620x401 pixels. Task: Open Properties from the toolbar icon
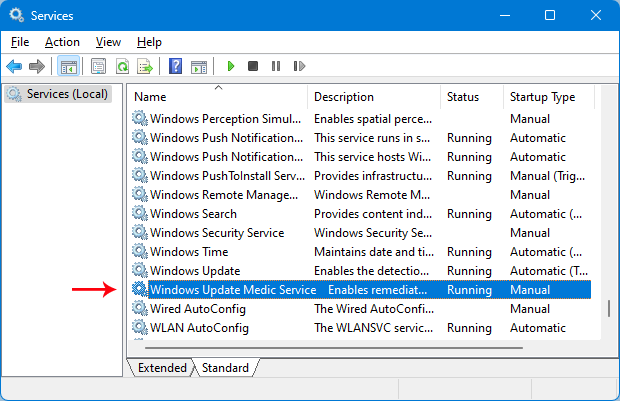pos(98,66)
